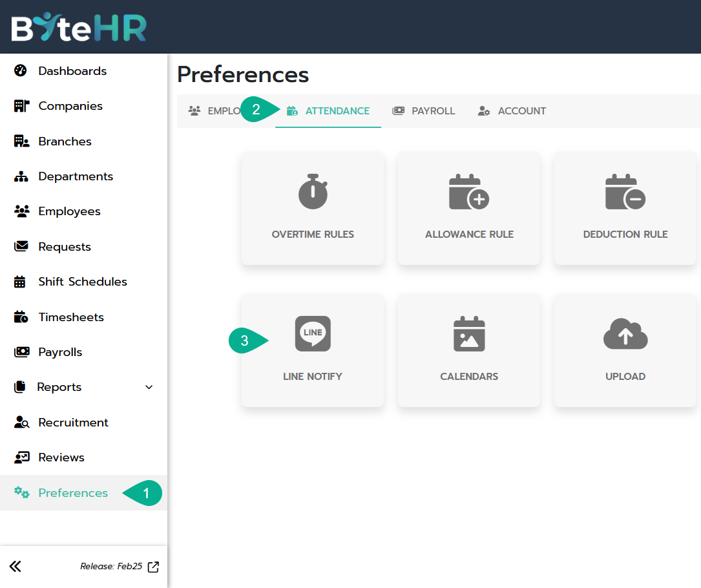Screen dimensions: 701x588
Task: Open CALENDARS card label
Action: coord(469,377)
